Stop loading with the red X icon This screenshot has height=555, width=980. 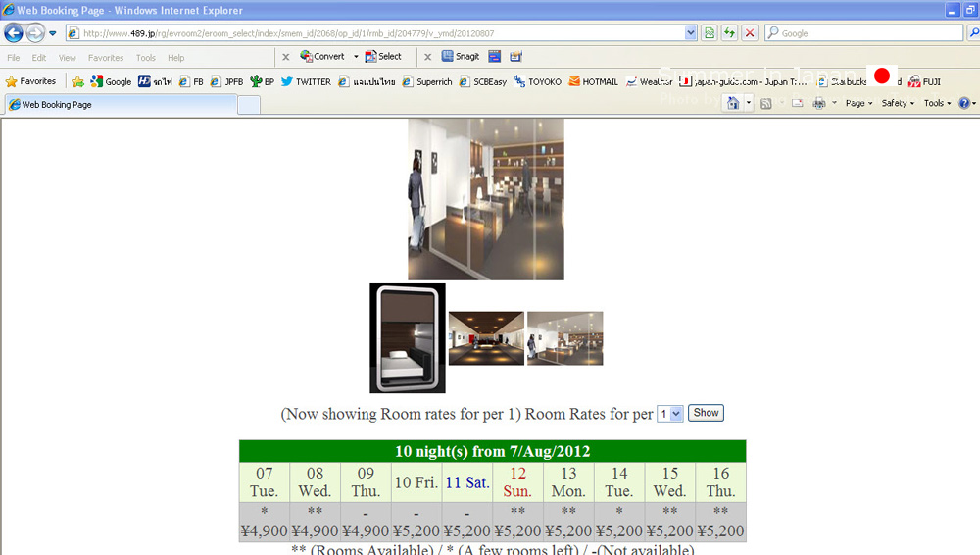tap(750, 33)
